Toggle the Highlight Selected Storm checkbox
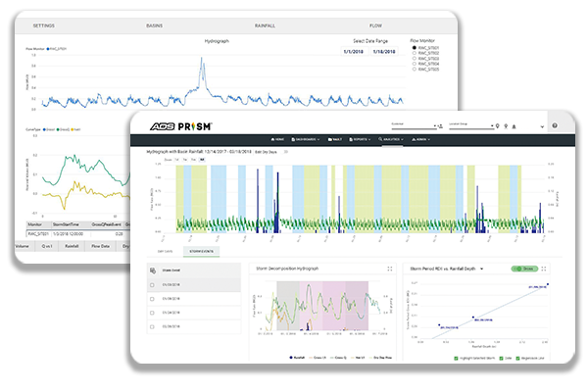588x392 pixels. click(457, 359)
